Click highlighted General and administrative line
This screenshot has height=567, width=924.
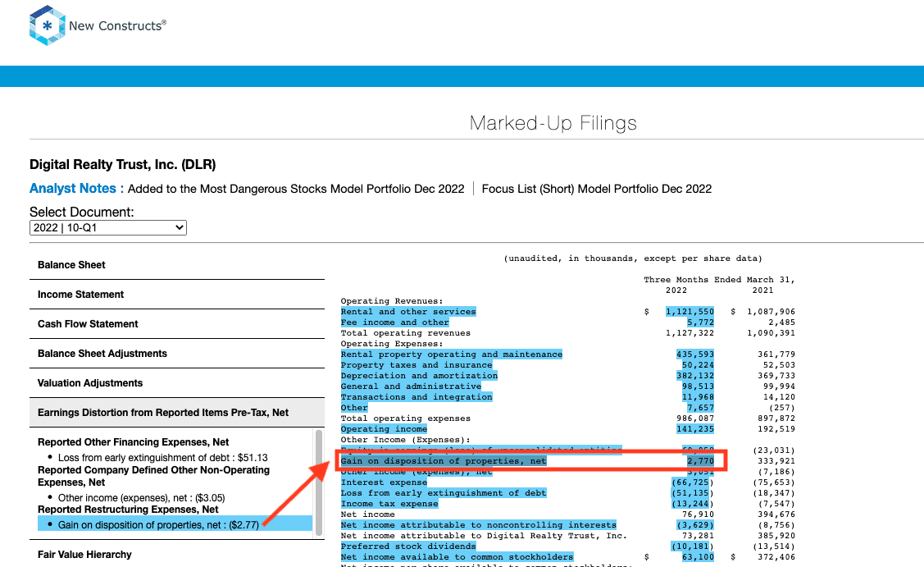[411, 386]
